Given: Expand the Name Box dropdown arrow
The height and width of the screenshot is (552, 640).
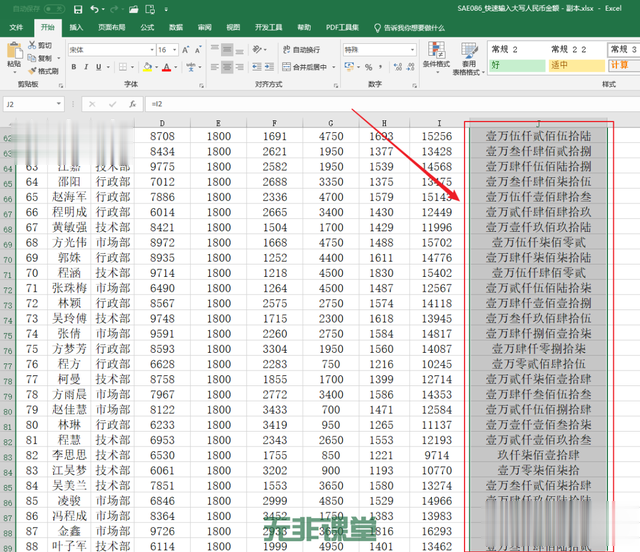Looking at the screenshot, I should click(x=59, y=104).
